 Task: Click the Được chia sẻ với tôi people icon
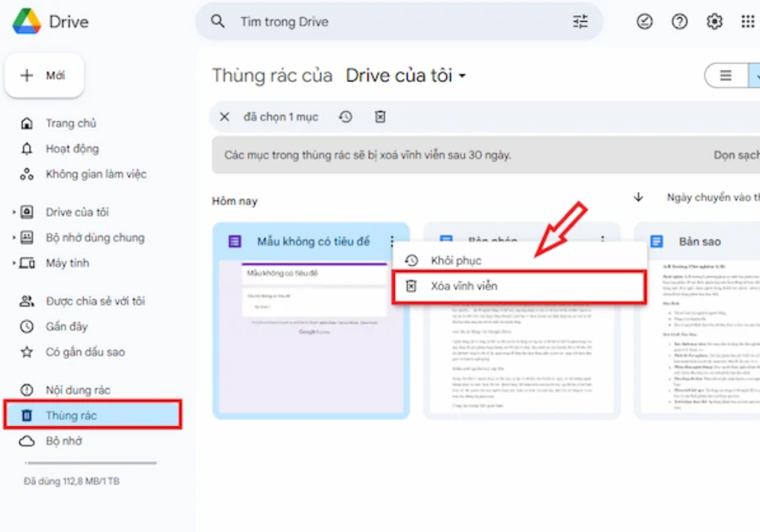26,301
